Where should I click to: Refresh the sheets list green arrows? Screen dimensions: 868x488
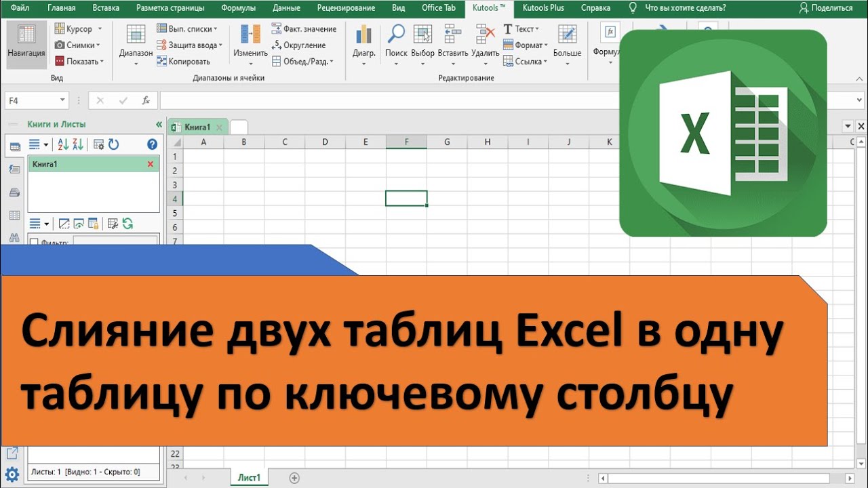click(127, 224)
